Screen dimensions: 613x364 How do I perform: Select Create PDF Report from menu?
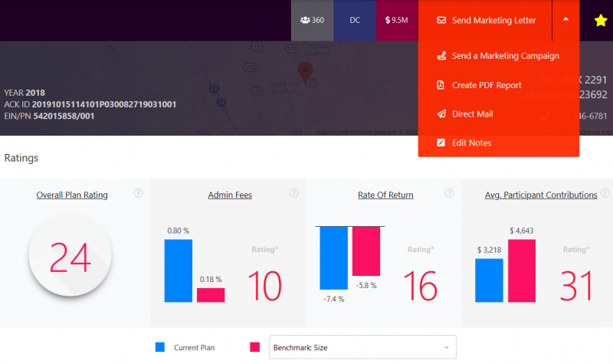coord(487,85)
